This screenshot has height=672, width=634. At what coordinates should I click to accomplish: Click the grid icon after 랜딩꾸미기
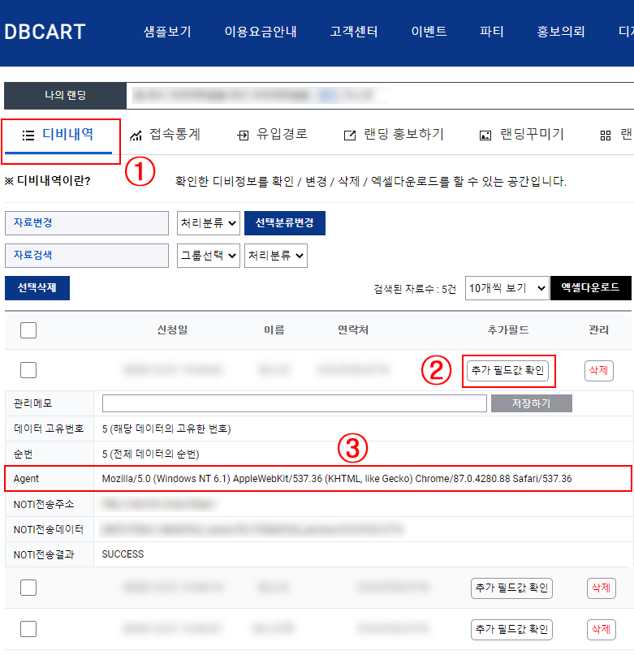pyautogui.click(x=605, y=136)
